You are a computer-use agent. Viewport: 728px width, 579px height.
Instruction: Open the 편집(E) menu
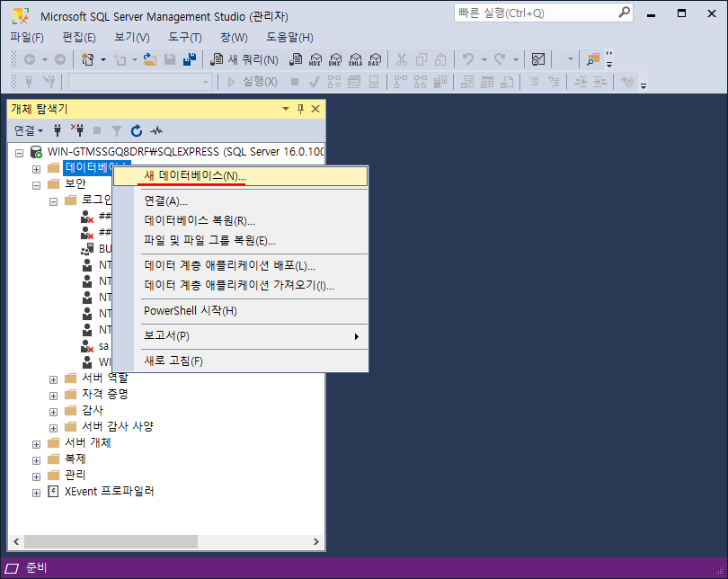[79, 37]
